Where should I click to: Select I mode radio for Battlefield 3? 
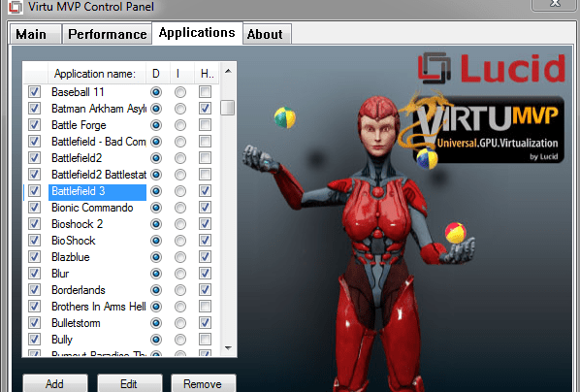[x=180, y=191]
